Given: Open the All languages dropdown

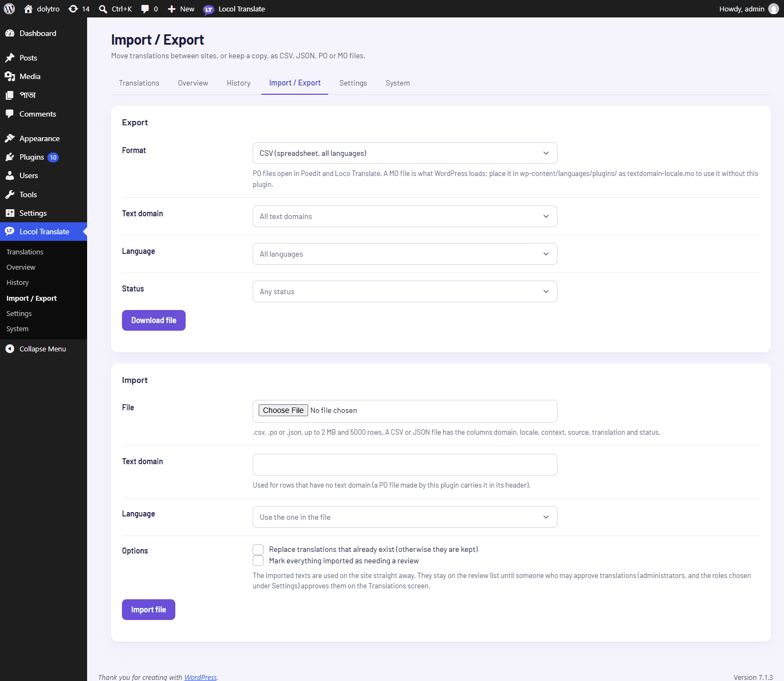Looking at the screenshot, I should tap(405, 254).
